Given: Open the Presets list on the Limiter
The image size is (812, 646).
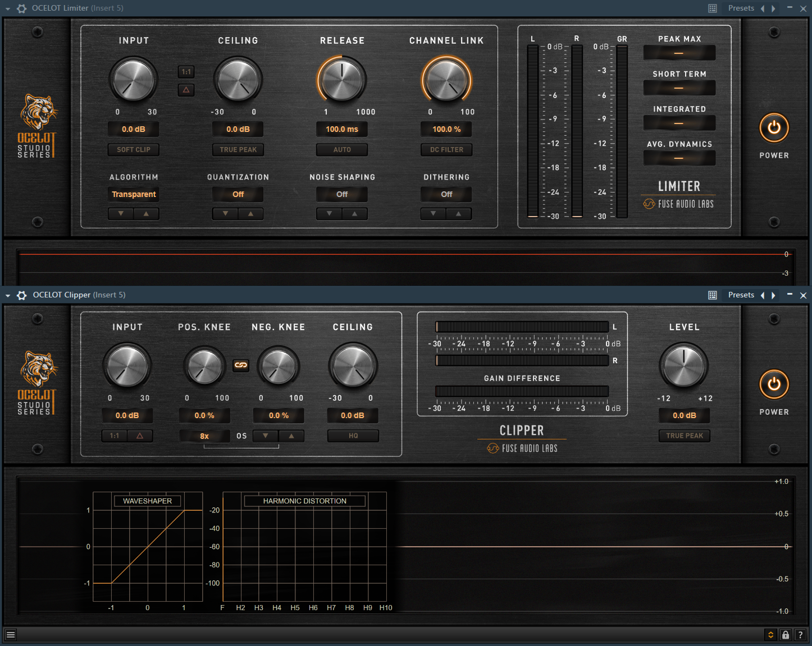Looking at the screenshot, I should (741, 8).
